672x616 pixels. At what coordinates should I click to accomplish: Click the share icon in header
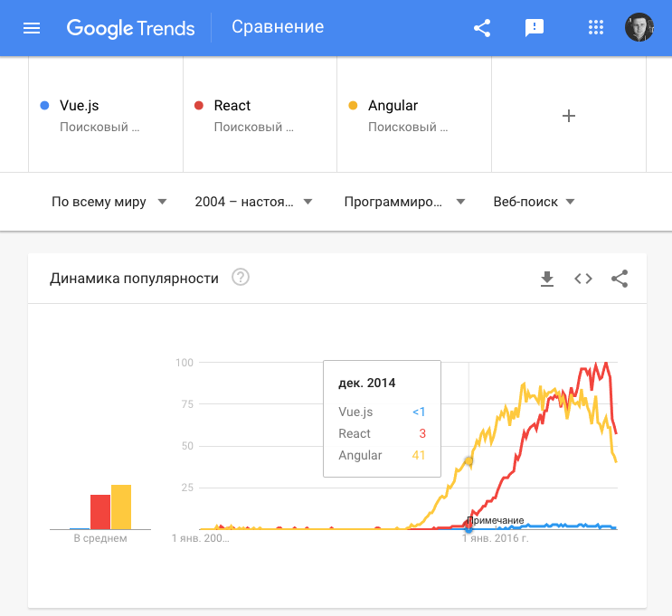(482, 28)
